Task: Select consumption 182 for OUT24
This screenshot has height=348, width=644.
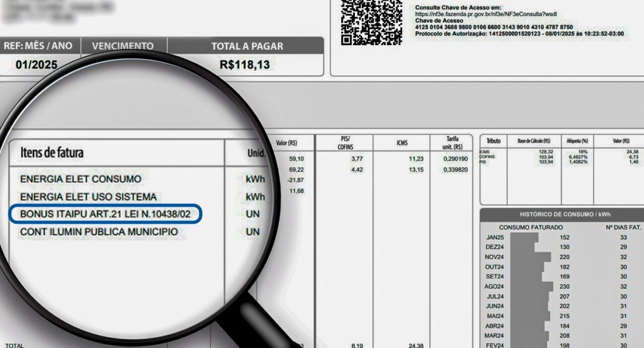Action: coord(564,267)
